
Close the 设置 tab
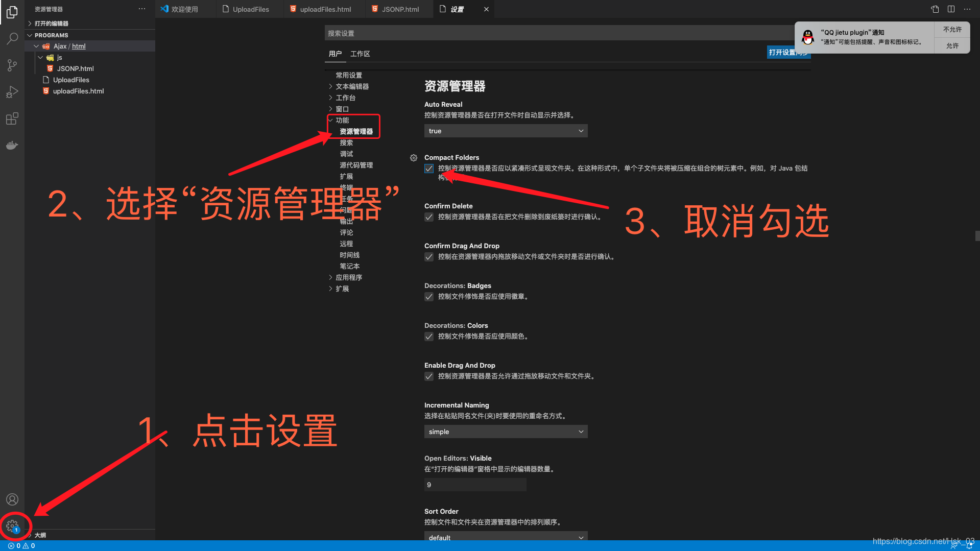[x=486, y=9]
